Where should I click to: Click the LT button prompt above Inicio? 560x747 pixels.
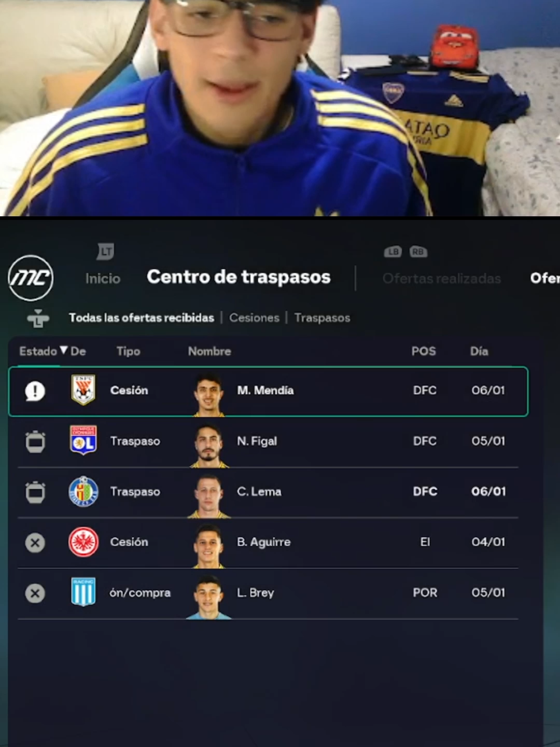tap(106, 252)
